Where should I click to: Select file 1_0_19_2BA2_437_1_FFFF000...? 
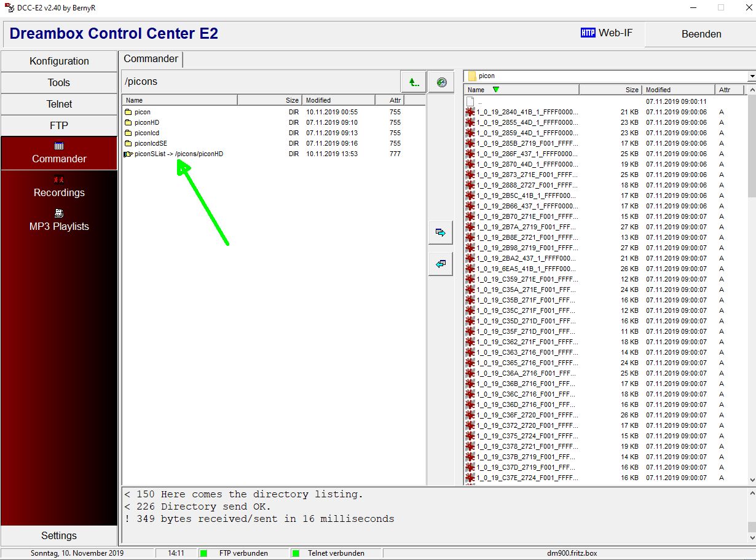pos(527,258)
